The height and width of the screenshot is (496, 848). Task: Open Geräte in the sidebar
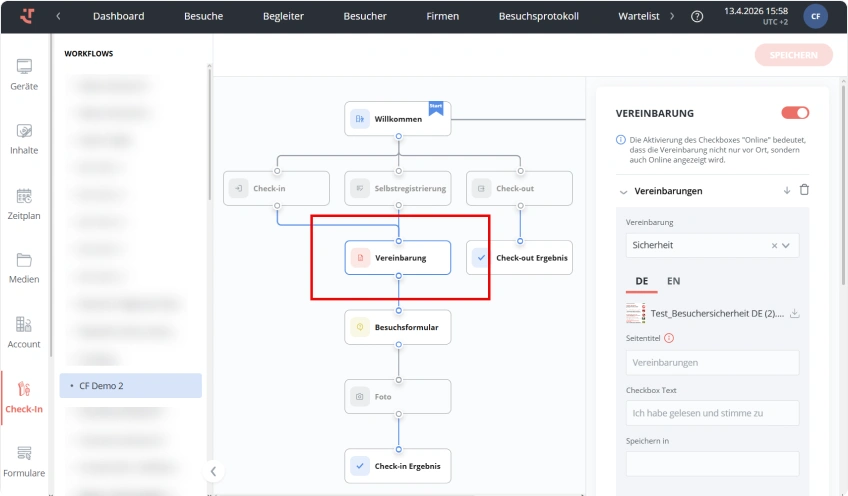24,75
